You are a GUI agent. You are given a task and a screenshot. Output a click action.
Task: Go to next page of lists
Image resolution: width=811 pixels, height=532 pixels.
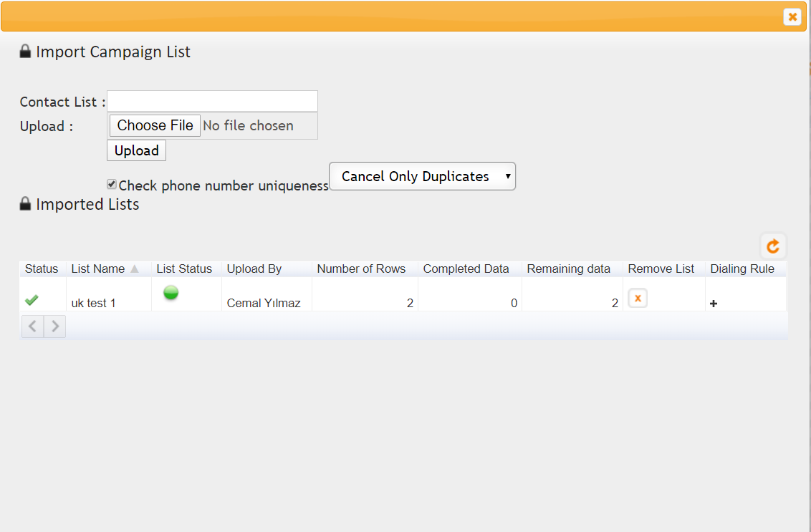pos(55,327)
